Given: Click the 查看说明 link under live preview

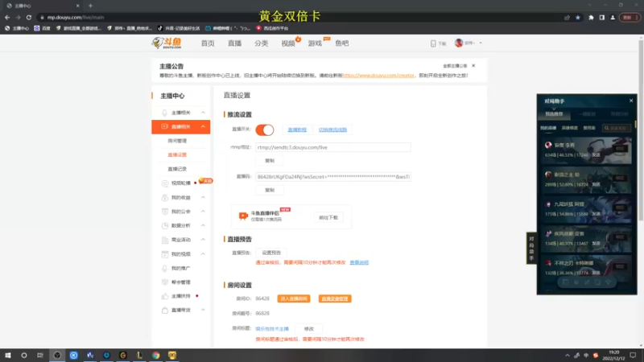Looking at the screenshot, I should coord(359,263).
